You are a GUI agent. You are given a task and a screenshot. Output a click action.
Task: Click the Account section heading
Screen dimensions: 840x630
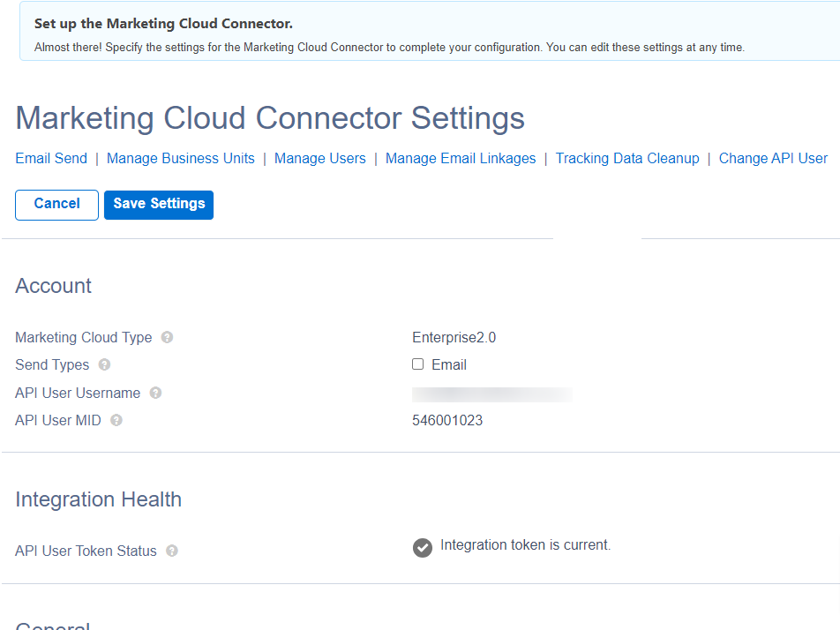[52, 285]
